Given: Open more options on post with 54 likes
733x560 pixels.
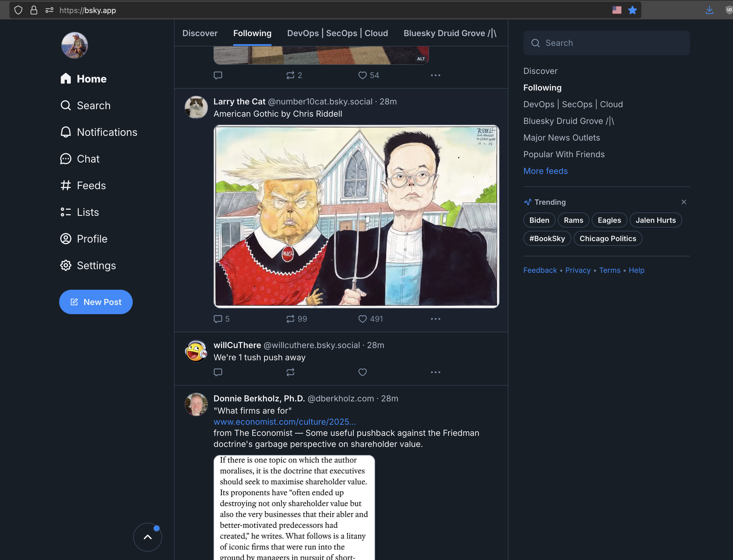Looking at the screenshot, I should point(435,75).
